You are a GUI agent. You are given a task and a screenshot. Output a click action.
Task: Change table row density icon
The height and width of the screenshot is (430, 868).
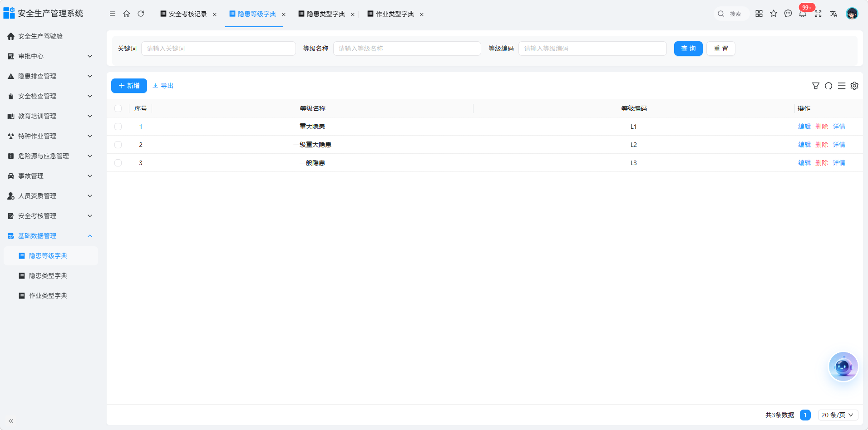(842, 86)
